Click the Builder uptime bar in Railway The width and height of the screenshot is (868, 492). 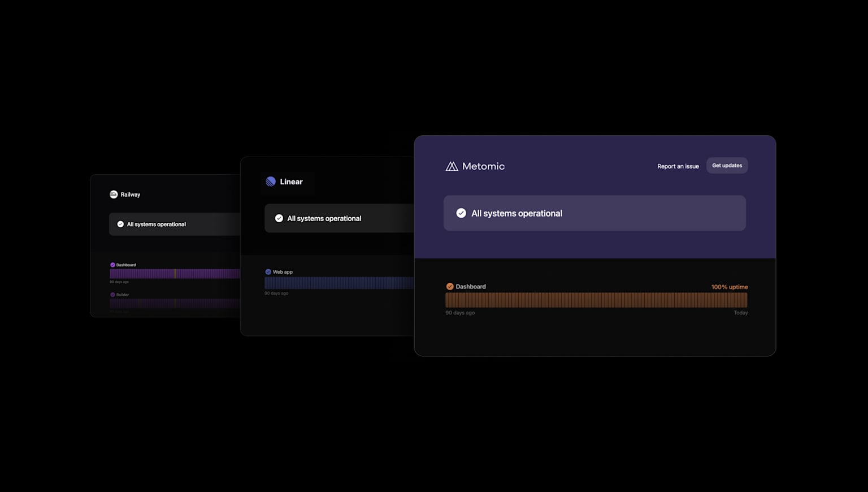[175, 303]
